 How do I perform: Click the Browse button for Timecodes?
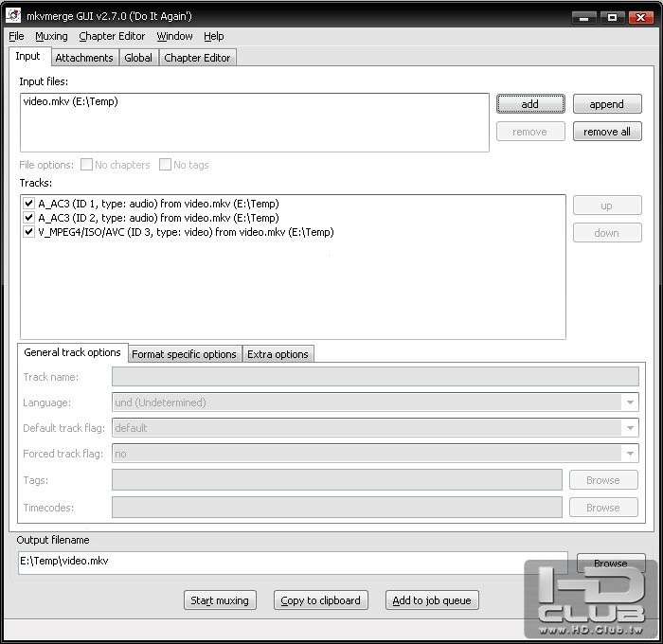pyautogui.click(x=603, y=508)
